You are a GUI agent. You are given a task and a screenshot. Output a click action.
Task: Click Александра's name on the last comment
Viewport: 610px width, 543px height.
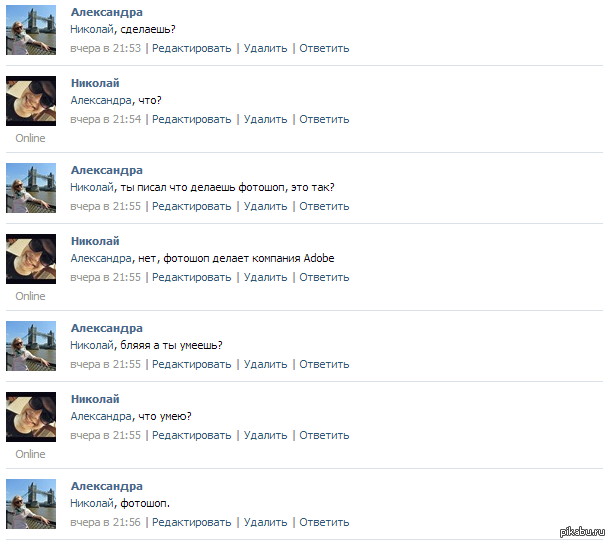(107, 486)
